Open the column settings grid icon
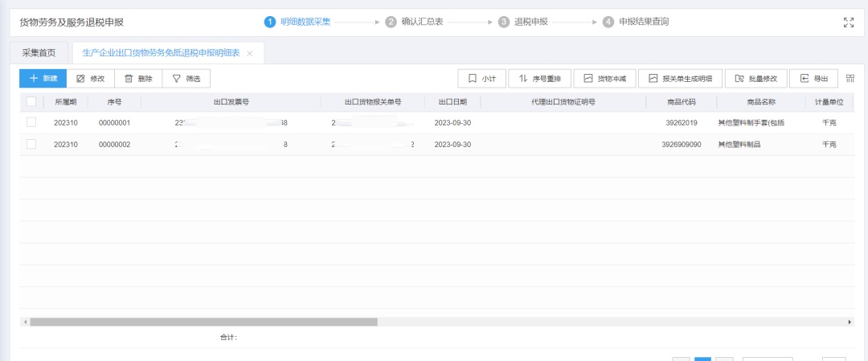 (850, 79)
